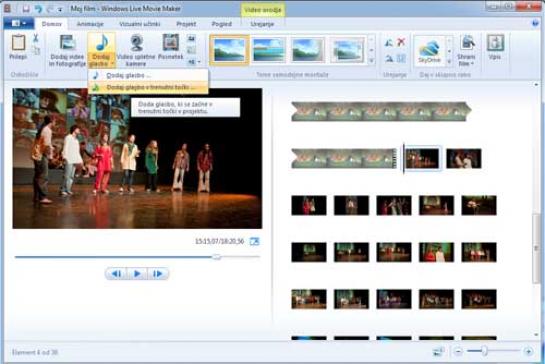The width and height of the screenshot is (545, 364).
Task: Open the Pogled tab
Action: (222, 24)
